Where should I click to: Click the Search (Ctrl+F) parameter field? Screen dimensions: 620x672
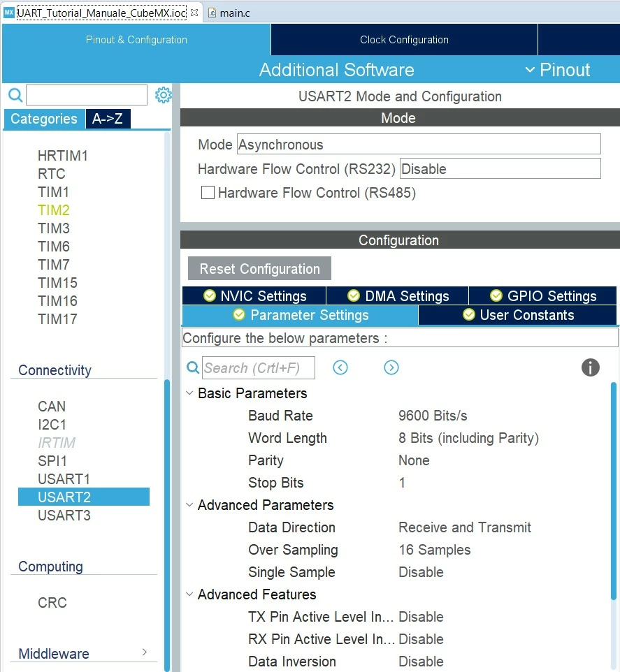pos(259,367)
